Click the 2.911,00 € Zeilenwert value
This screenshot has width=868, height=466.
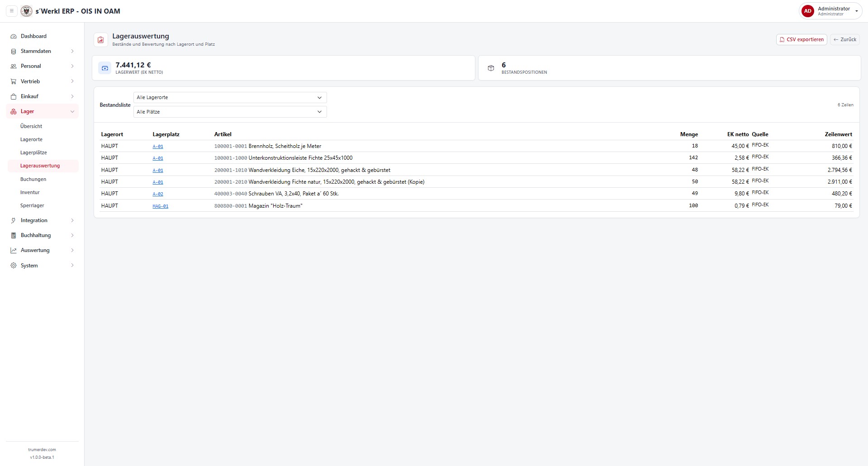[x=840, y=182]
